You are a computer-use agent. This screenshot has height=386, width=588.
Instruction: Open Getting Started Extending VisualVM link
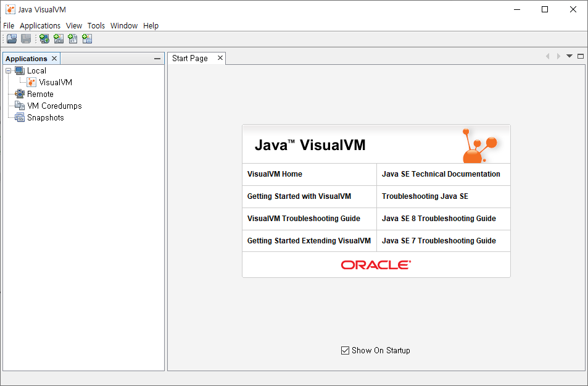pyautogui.click(x=308, y=241)
